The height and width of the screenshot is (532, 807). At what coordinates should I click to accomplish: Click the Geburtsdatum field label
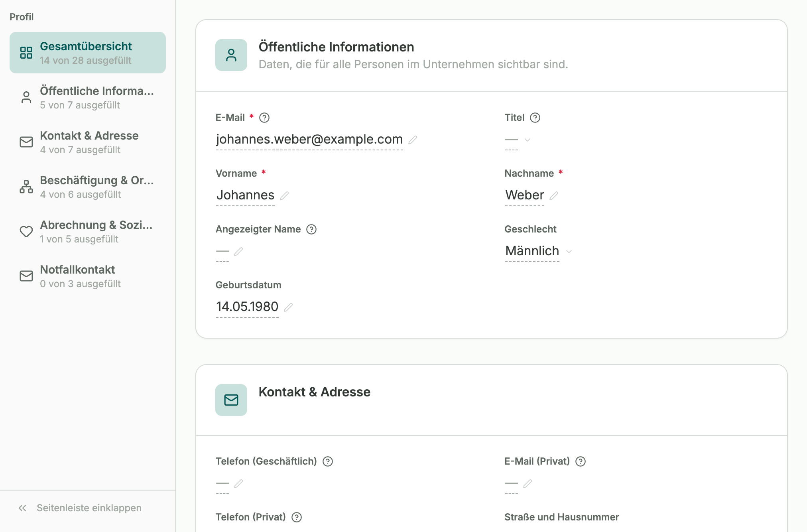pyautogui.click(x=248, y=285)
